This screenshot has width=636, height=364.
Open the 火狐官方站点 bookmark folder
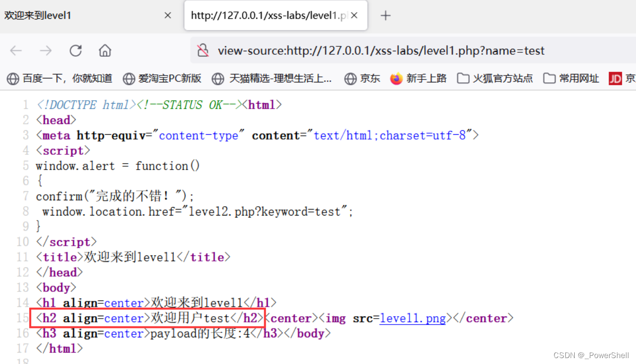(495, 78)
